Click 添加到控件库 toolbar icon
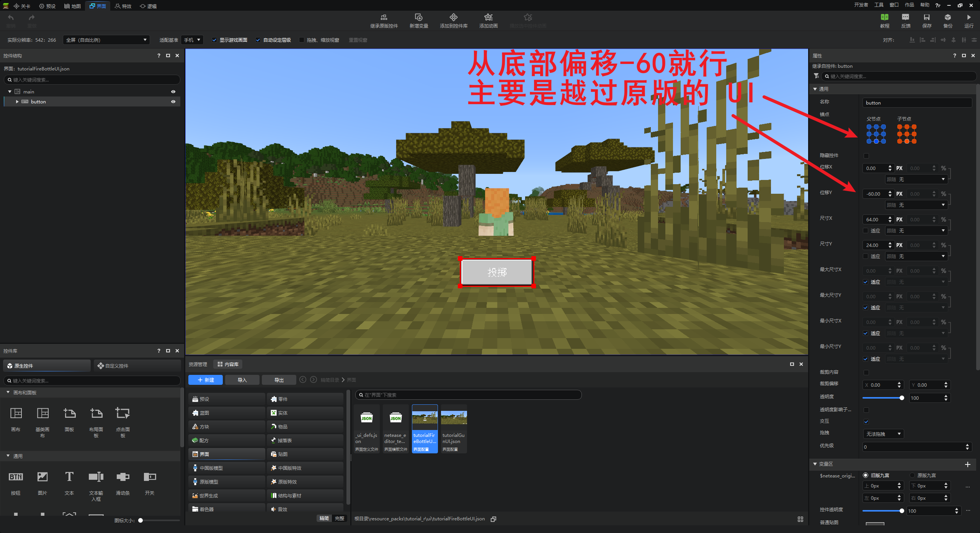Screen dimensions: 980x533 (x=454, y=17)
